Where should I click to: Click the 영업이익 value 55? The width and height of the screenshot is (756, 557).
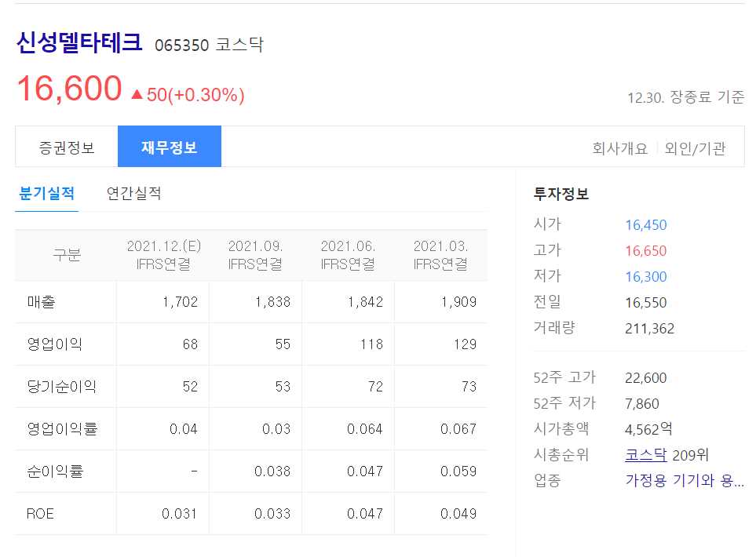click(x=283, y=344)
